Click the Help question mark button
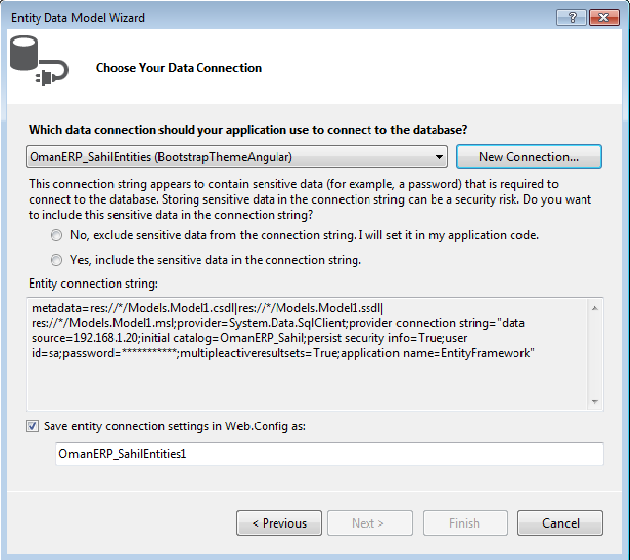 tap(572, 17)
